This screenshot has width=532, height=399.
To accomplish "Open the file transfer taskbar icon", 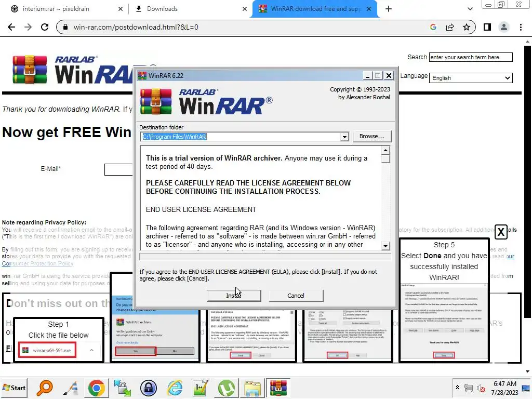I will coord(123,388).
